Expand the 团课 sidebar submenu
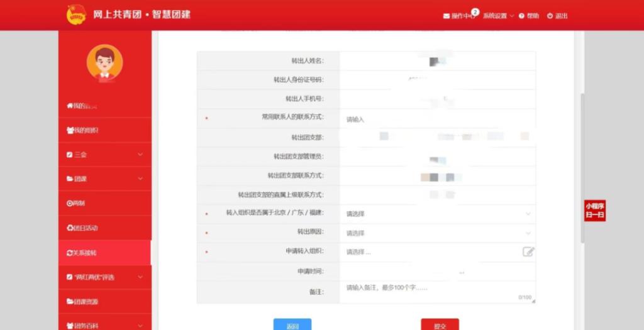Viewport: 644px width, 330px height. pyautogui.click(x=140, y=179)
